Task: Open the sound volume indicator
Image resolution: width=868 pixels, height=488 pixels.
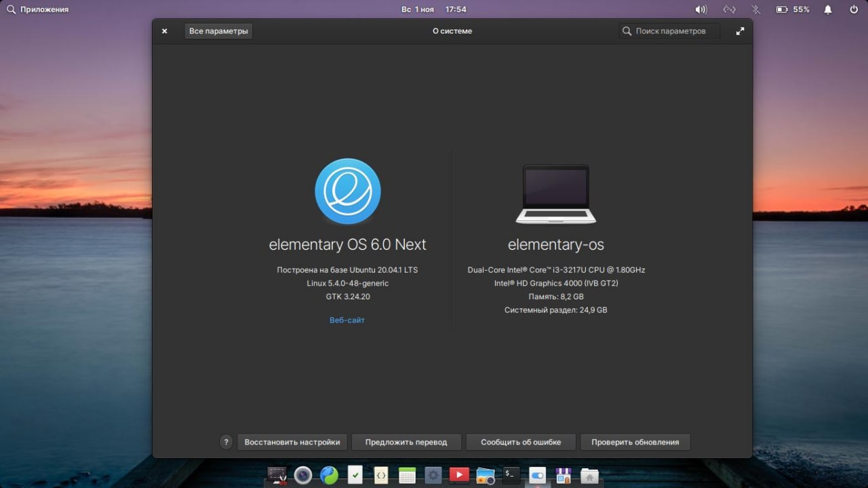Action: (701, 10)
